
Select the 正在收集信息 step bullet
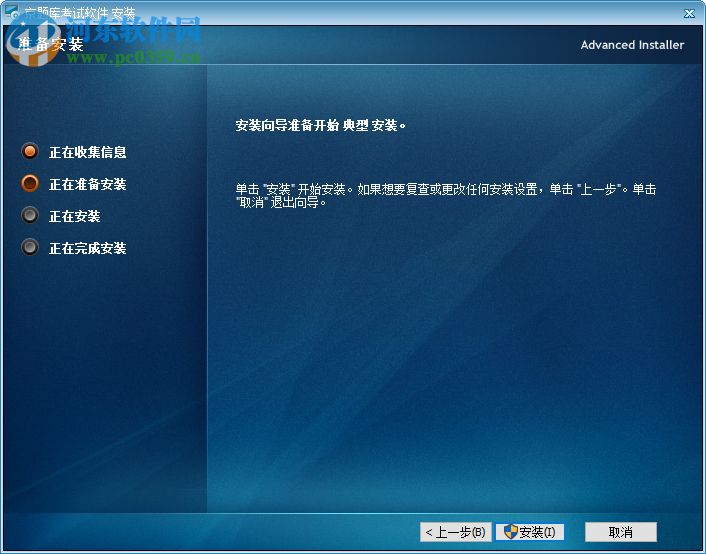pos(30,152)
